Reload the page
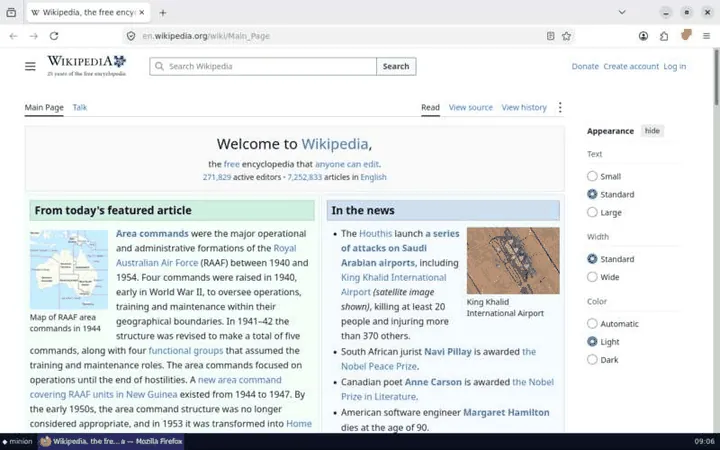The image size is (720, 450). pos(54,36)
